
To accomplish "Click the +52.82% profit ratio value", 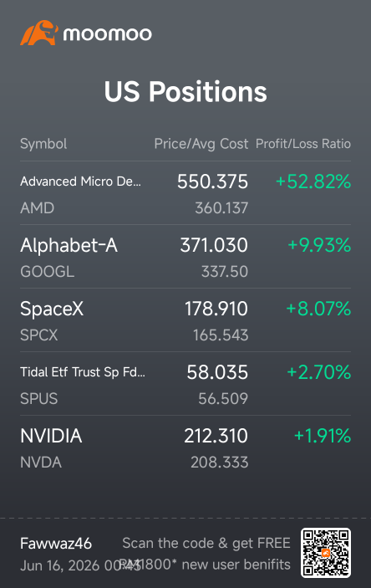I will (313, 182).
